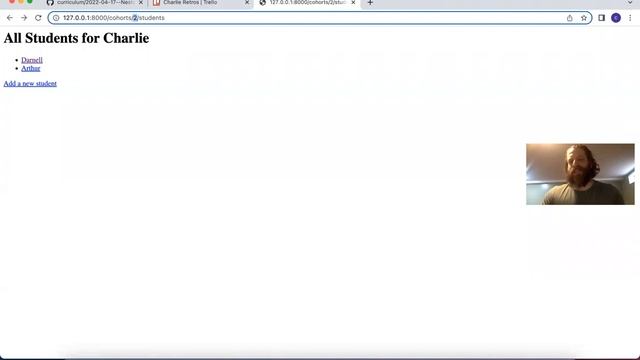640x360 pixels.
Task: Switch to the Charlie Retros Trello tab
Action: (x=201, y=3)
